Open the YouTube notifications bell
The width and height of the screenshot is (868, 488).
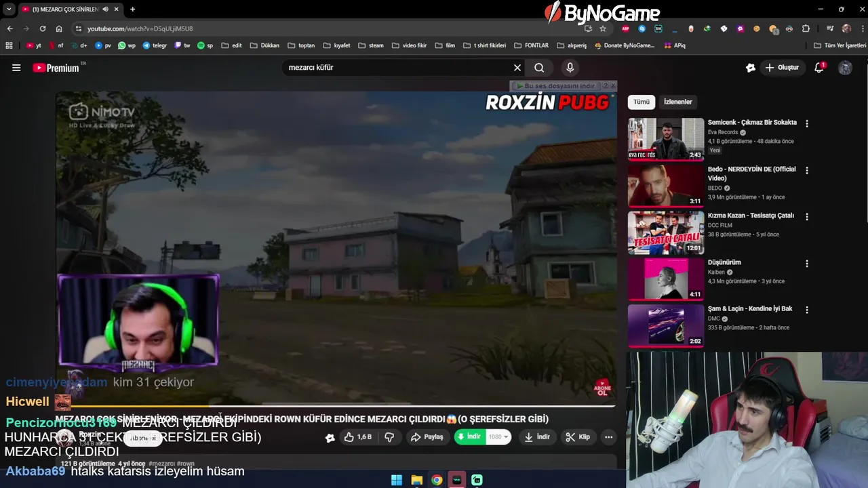819,68
